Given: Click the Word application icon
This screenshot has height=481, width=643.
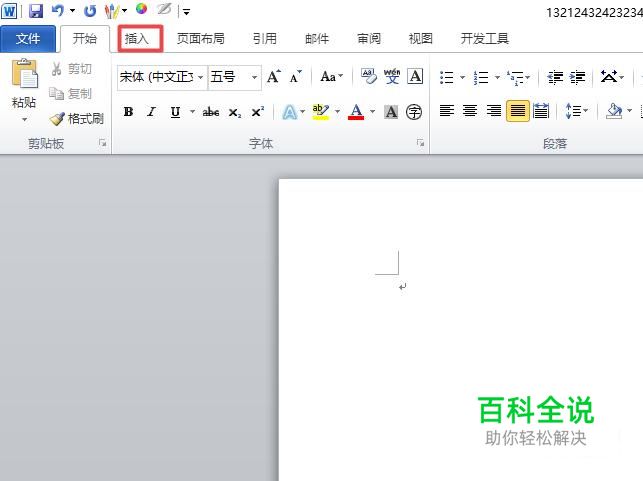Looking at the screenshot, I should (x=9, y=11).
